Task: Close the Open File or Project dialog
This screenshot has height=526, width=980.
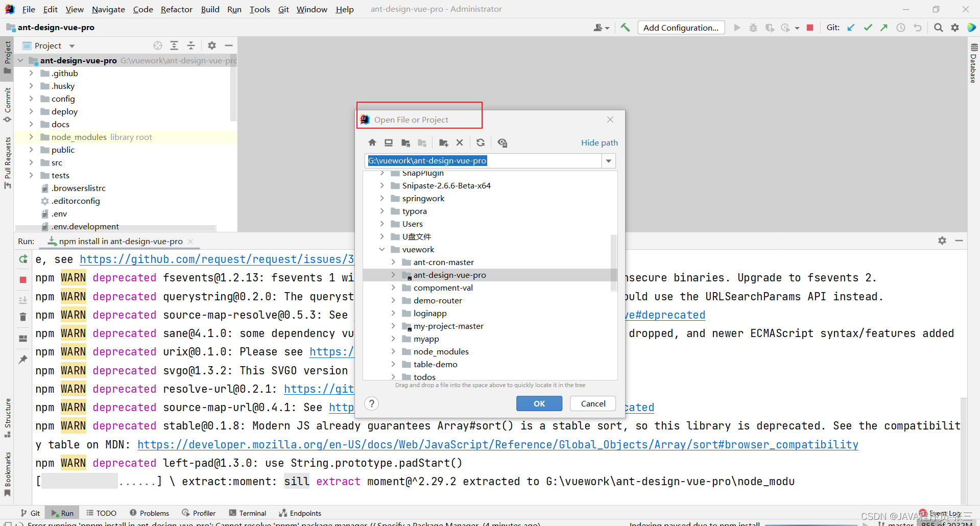Action: click(610, 119)
